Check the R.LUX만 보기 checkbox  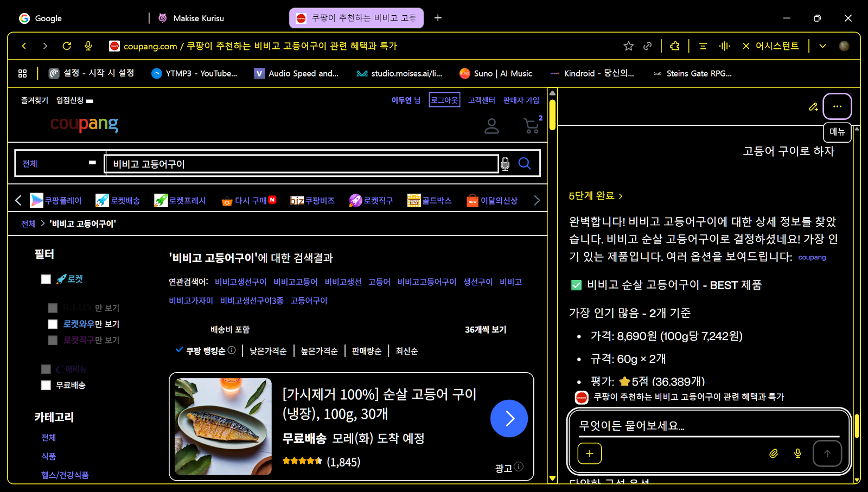tap(53, 308)
